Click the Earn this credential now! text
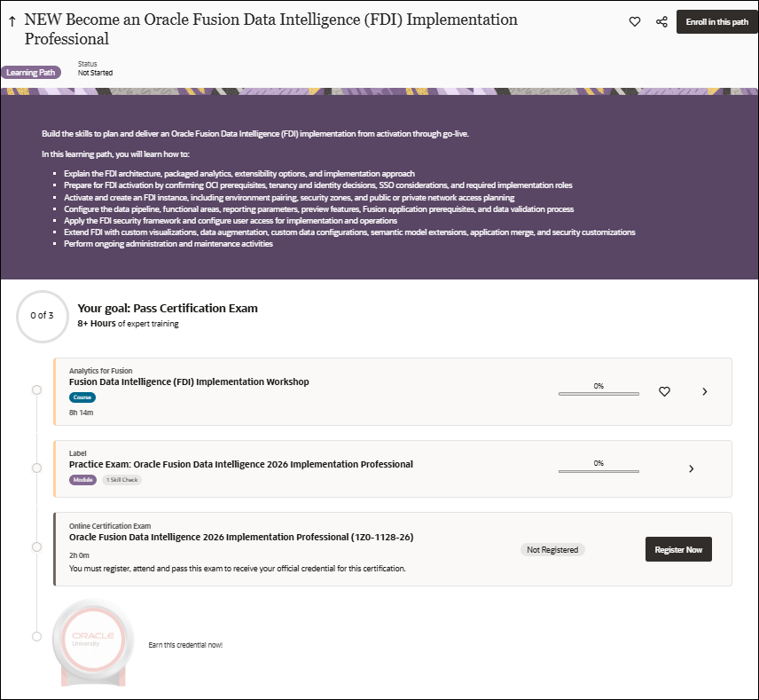This screenshot has width=759, height=700. [x=185, y=645]
